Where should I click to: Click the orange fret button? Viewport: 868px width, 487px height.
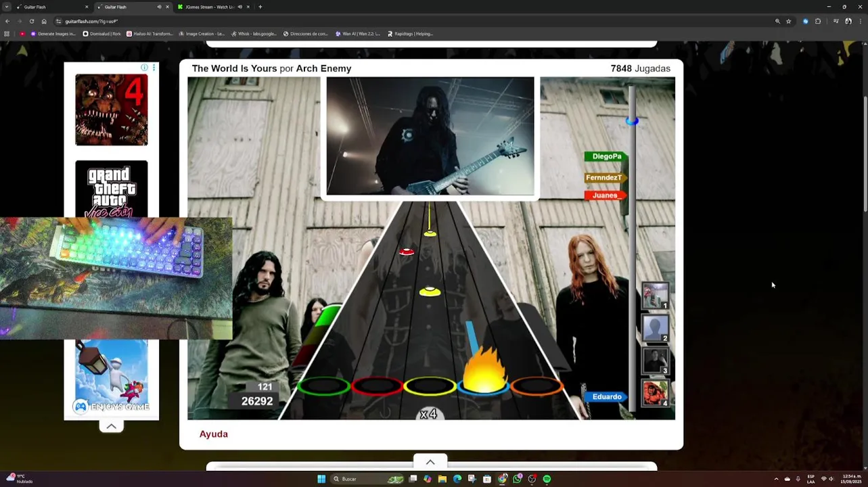537,386
